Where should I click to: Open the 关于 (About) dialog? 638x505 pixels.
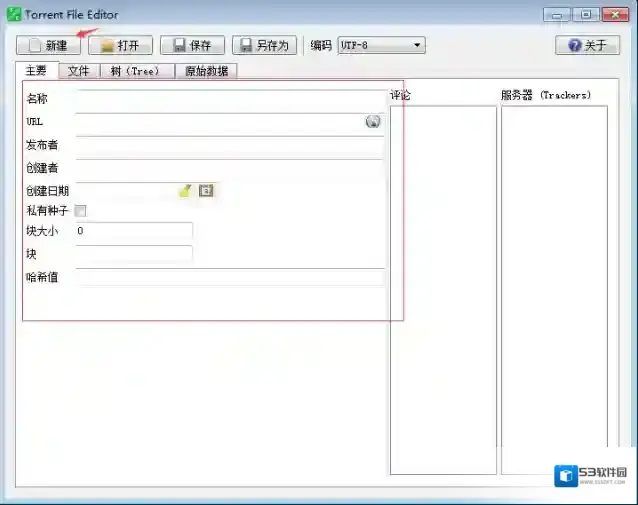(x=587, y=46)
